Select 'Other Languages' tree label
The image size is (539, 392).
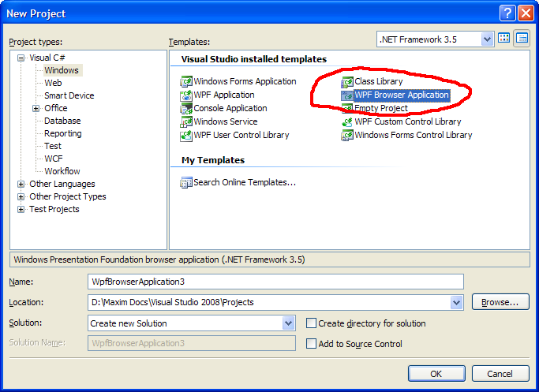click(x=62, y=184)
